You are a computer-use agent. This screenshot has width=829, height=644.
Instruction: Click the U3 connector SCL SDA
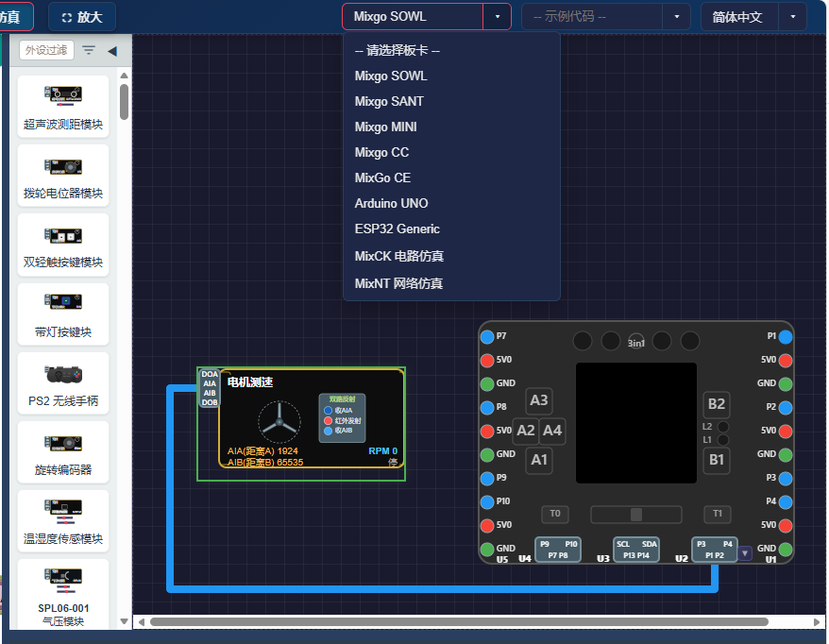(x=636, y=550)
